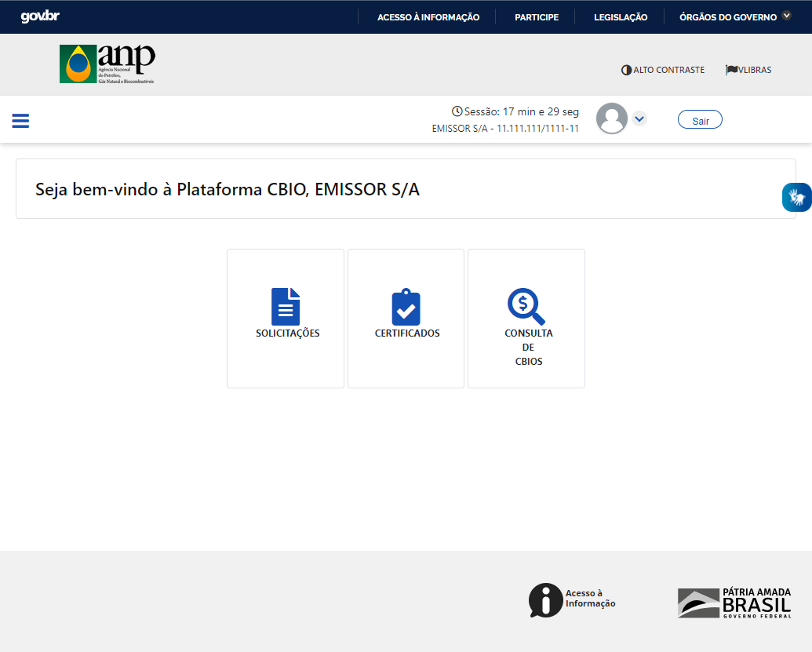Viewport: 812px width, 652px height.
Task: Expand the user account chevron menu
Action: pos(639,118)
